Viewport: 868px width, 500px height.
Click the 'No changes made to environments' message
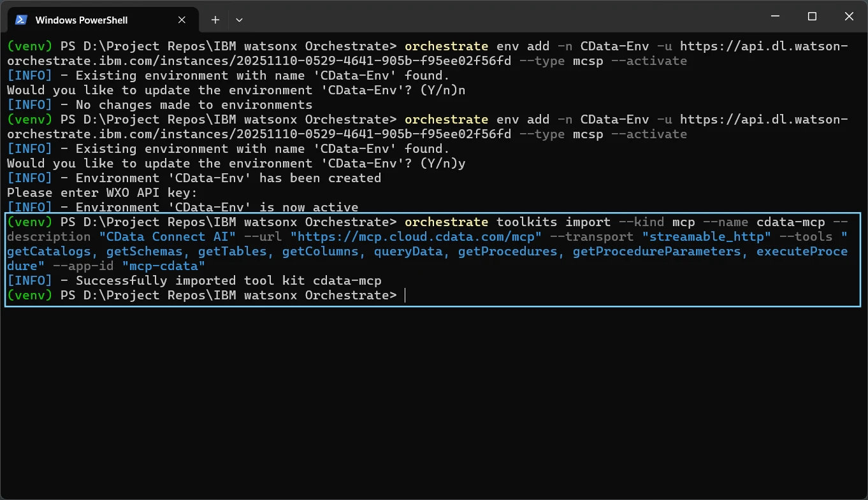click(x=194, y=105)
